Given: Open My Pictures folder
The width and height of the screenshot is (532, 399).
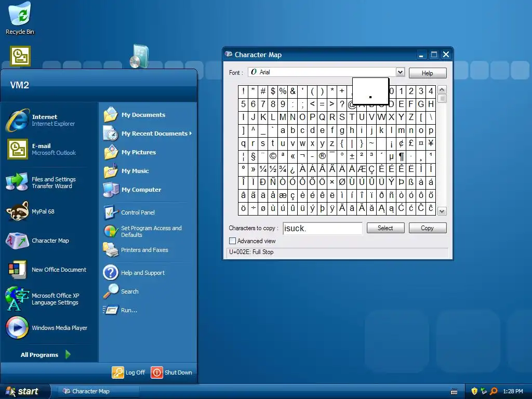Looking at the screenshot, I should [x=148, y=152].
